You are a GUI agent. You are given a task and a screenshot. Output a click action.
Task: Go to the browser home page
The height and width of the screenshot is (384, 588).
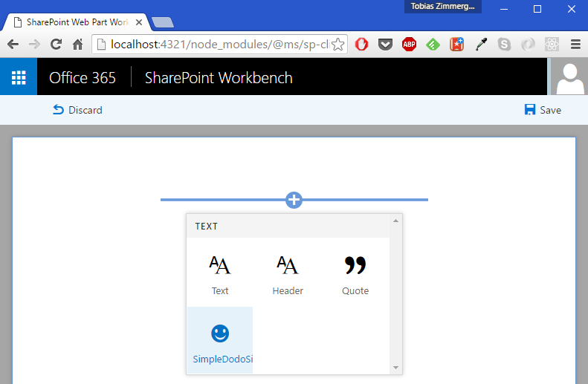[77, 45]
